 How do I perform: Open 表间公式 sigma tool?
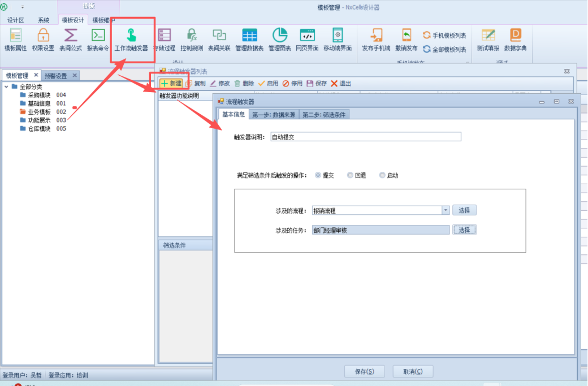71,39
